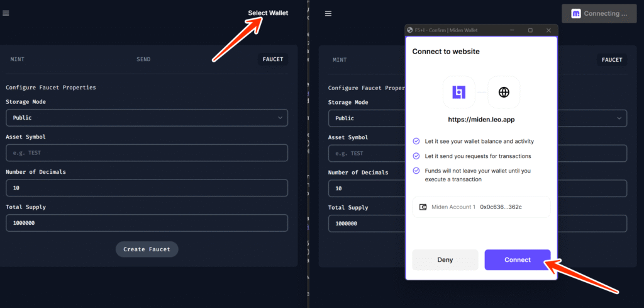Close the Miden Wallet popup window
Image resolution: width=644 pixels, height=308 pixels.
click(548, 30)
